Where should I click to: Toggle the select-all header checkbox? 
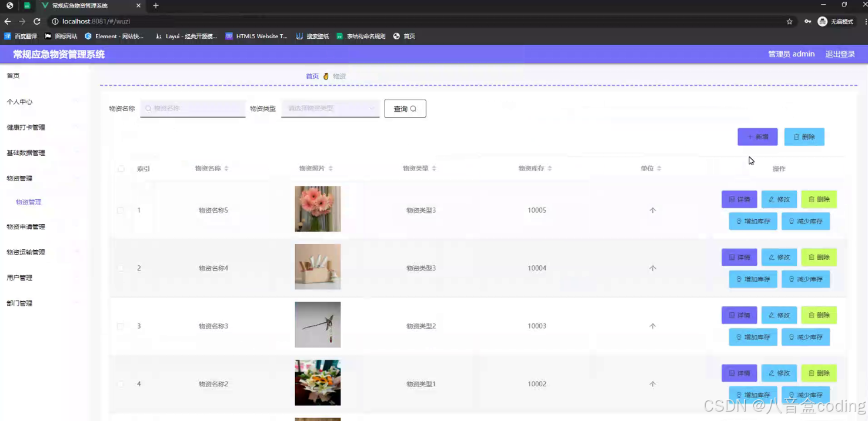(121, 169)
